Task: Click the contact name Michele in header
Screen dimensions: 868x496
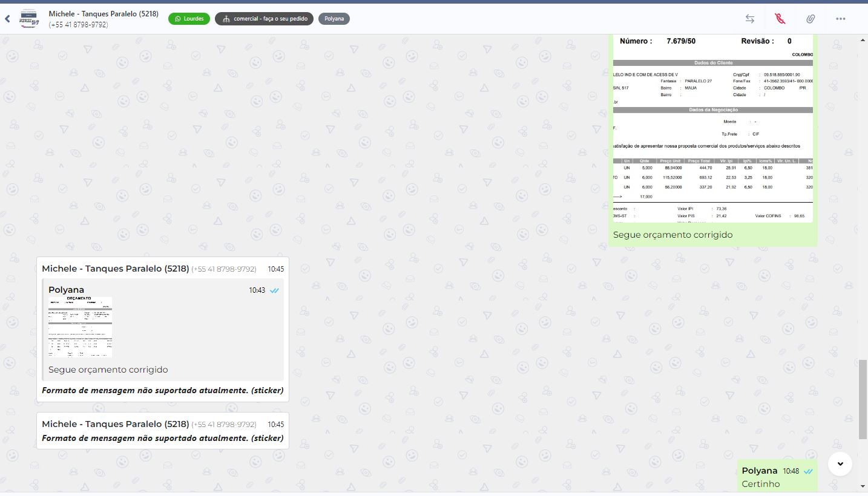Action: click(104, 14)
